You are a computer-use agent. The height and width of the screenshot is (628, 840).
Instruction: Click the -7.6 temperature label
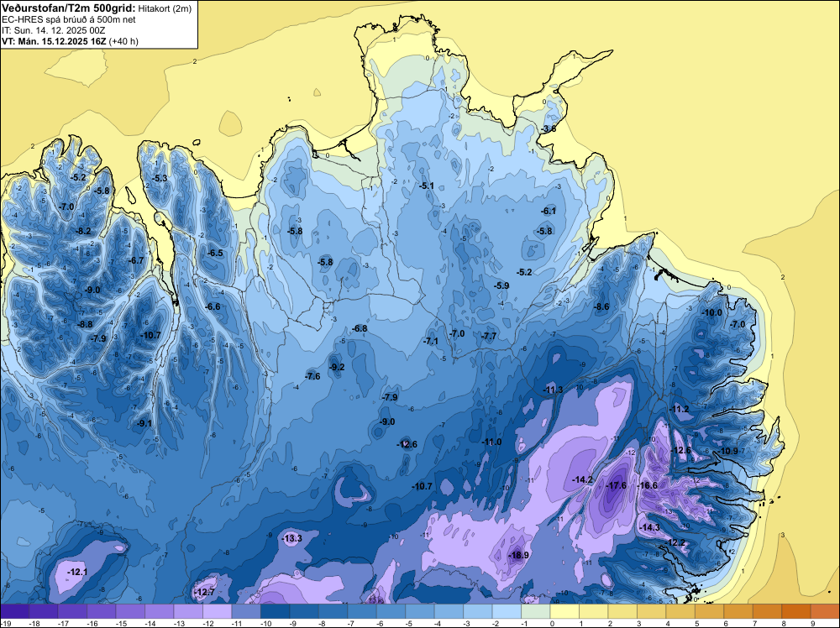point(312,376)
